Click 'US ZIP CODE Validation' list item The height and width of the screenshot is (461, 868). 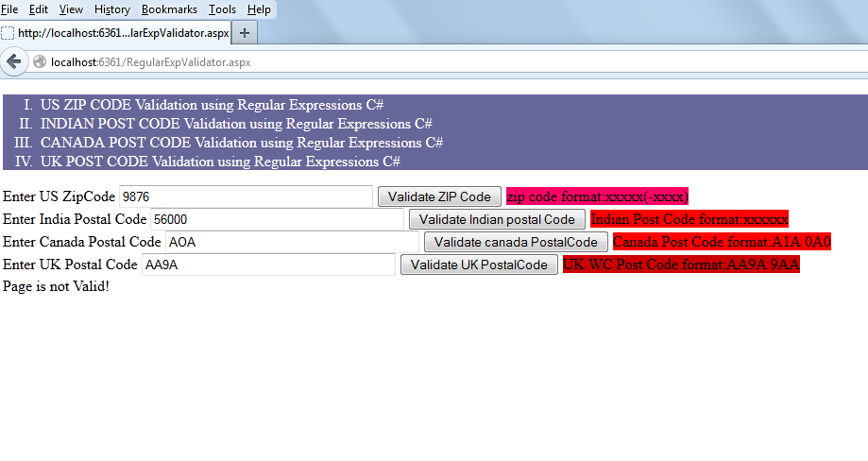click(212, 105)
